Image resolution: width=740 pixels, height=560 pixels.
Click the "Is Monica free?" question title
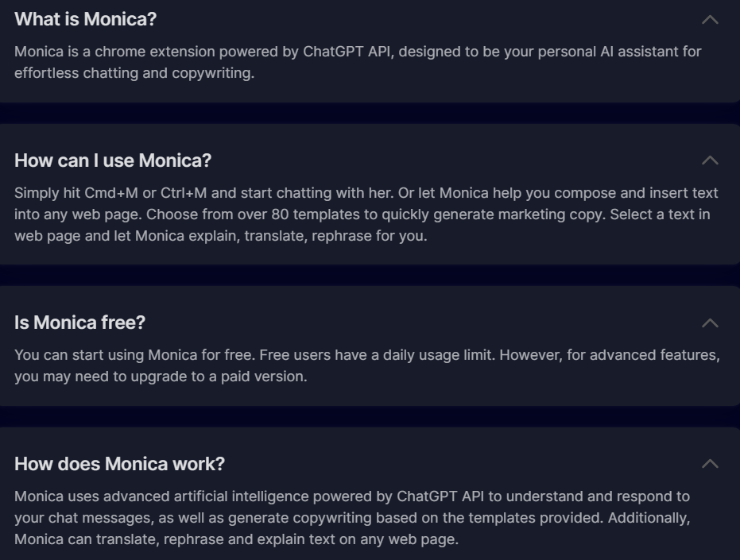(x=79, y=322)
